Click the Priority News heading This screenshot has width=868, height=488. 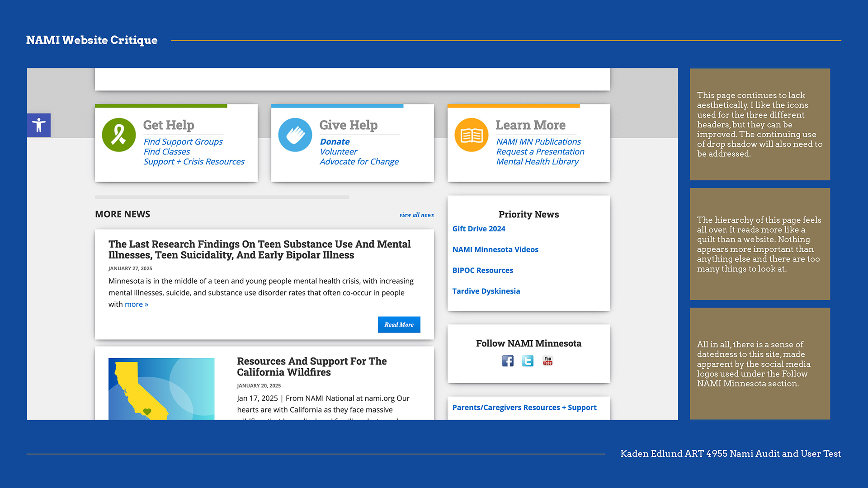(529, 214)
